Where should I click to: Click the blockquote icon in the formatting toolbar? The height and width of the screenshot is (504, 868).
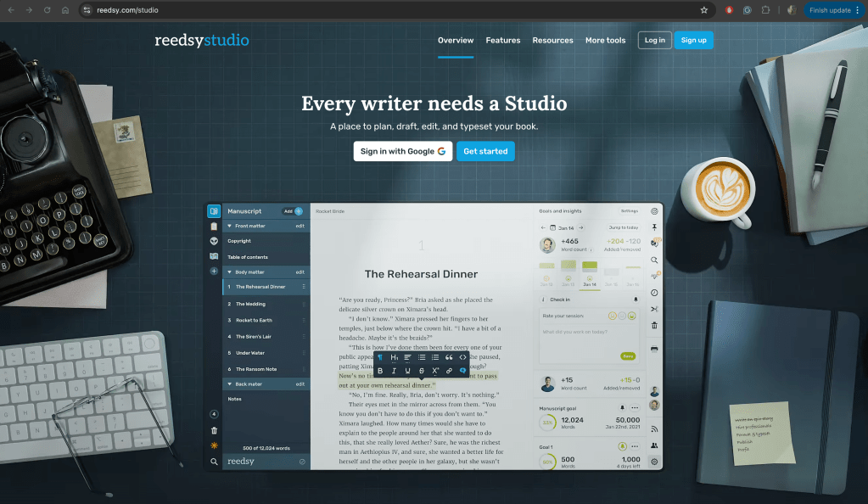coord(447,357)
